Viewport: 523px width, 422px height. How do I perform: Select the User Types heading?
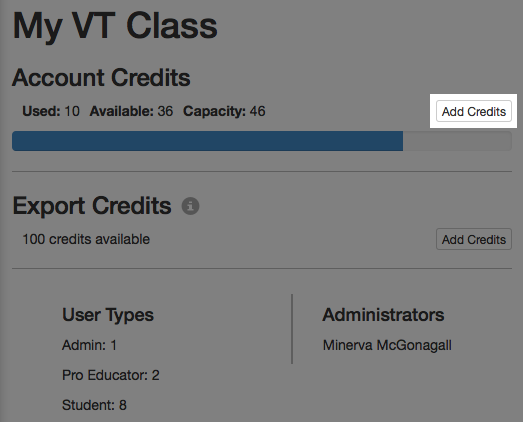108,315
